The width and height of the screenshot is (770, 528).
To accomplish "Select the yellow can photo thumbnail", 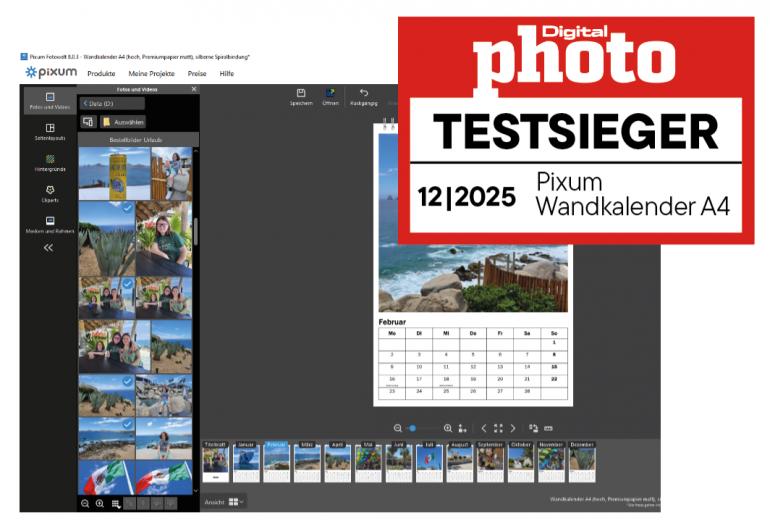I will tap(114, 174).
